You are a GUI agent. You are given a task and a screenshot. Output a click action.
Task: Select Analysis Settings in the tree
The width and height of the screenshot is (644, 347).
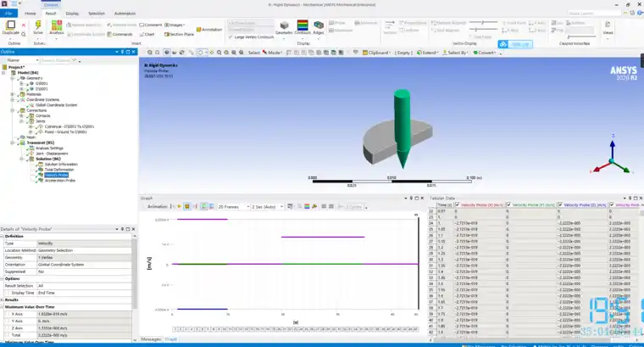pyautogui.click(x=49, y=148)
